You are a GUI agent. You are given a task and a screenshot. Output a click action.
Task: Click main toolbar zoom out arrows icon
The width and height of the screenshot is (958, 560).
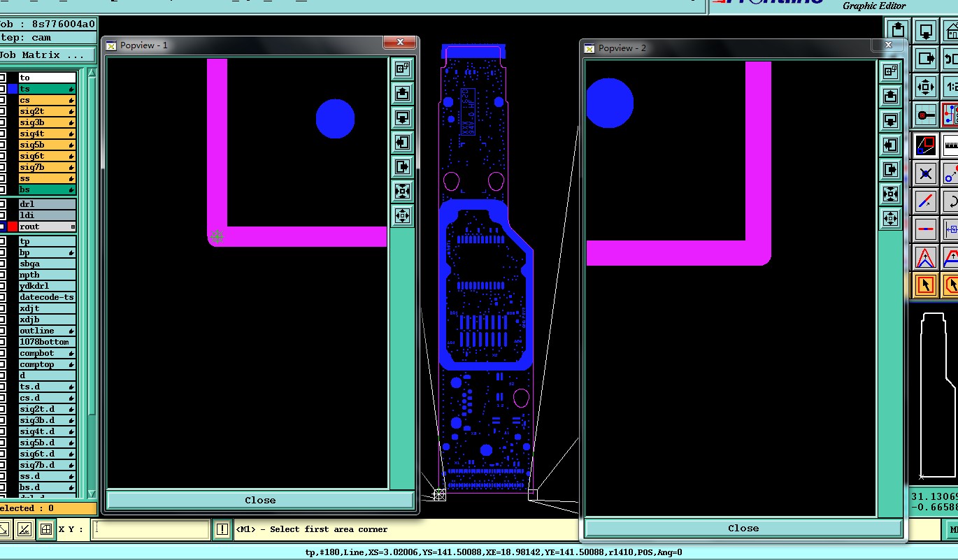pyautogui.click(x=926, y=87)
